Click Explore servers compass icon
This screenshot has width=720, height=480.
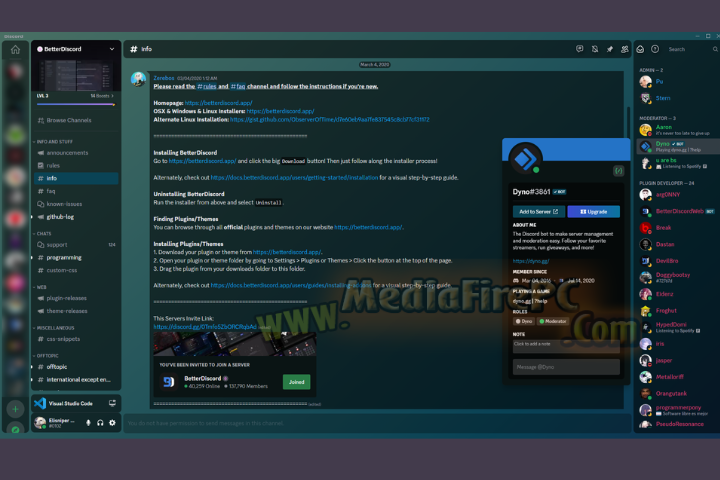tap(15, 429)
